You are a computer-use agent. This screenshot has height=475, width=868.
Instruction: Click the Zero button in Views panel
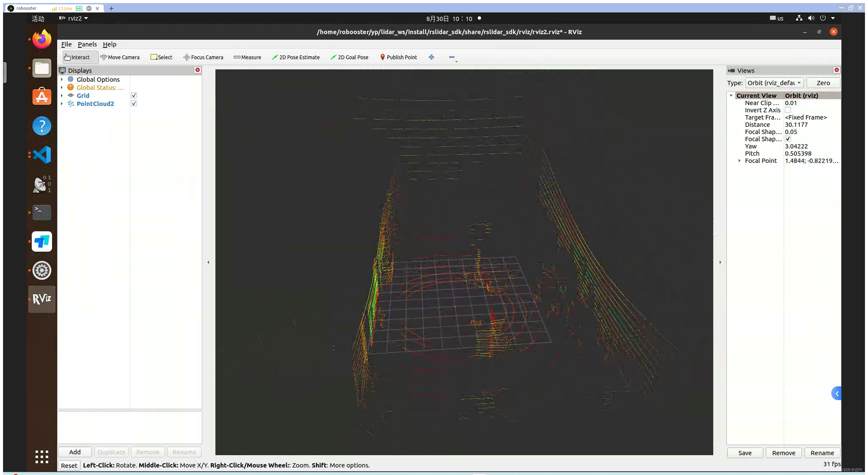pyautogui.click(x=824, y=83)
